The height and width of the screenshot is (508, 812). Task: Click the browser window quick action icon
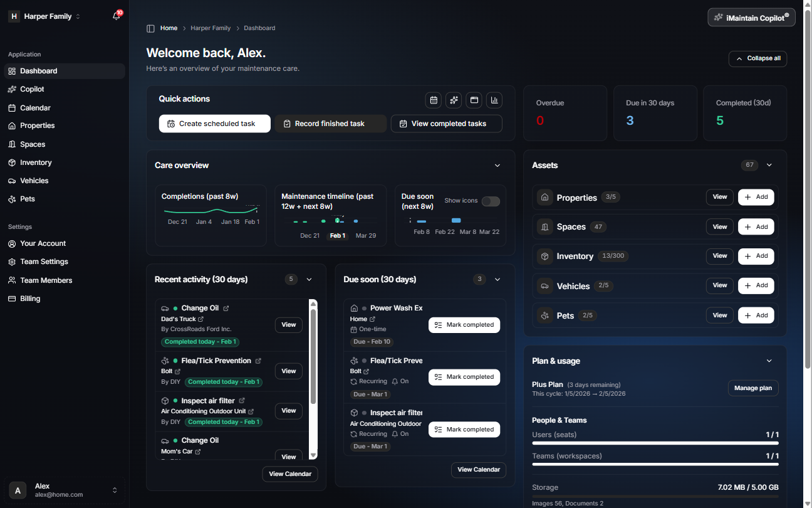pyautogui.click(x=474, y=100)
